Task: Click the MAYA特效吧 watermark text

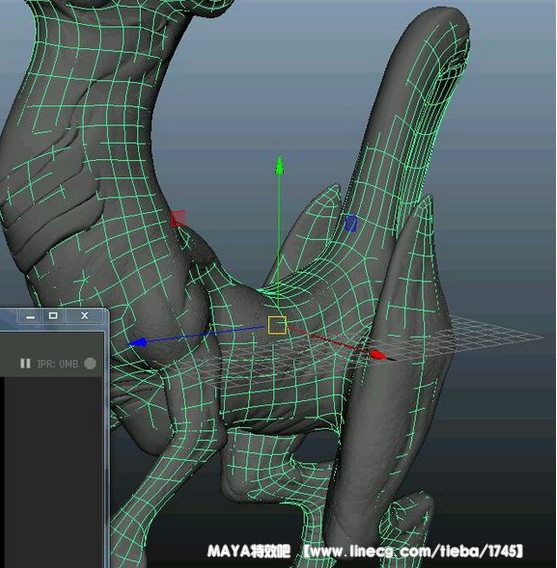Action: click(249, 551)
